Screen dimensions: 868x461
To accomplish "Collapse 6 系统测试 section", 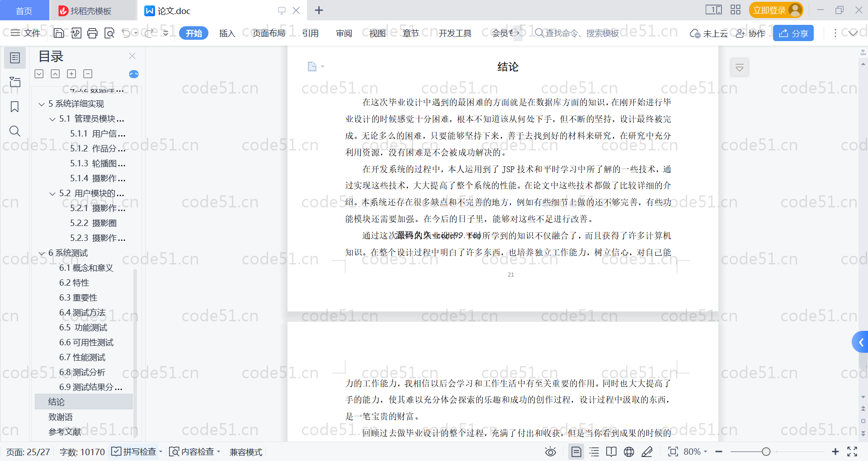I will pos(42,254).
